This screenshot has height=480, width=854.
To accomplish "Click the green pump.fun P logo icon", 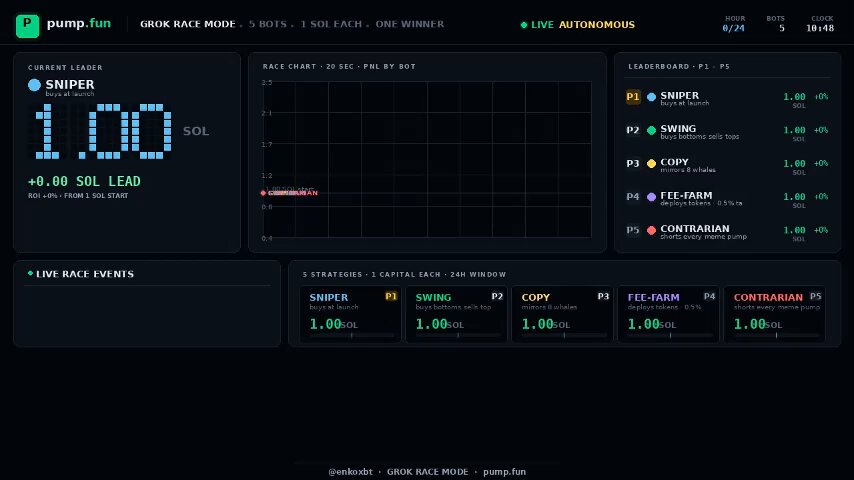I will (27, 26).
